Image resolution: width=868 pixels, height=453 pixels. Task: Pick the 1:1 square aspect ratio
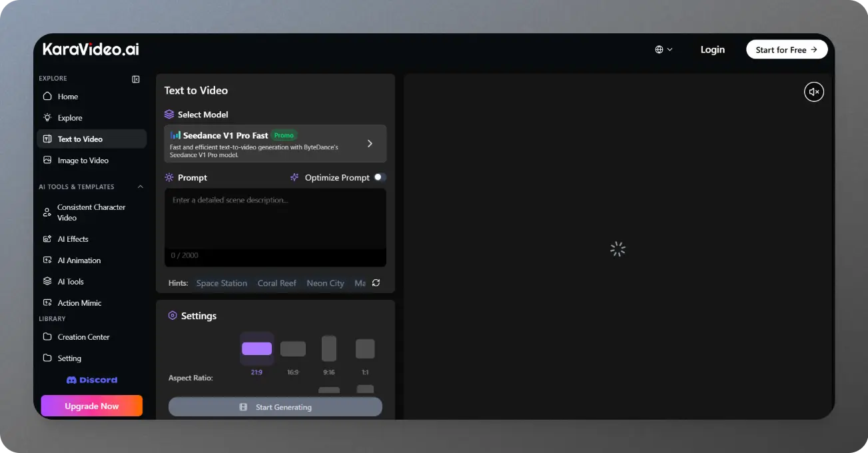[x=365, y=349]
